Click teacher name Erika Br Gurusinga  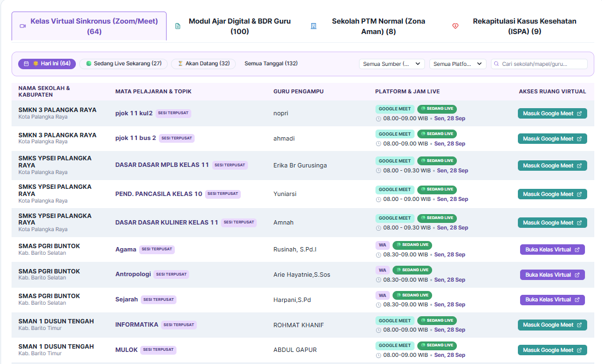pyautogui.click(x=300, y=165)
